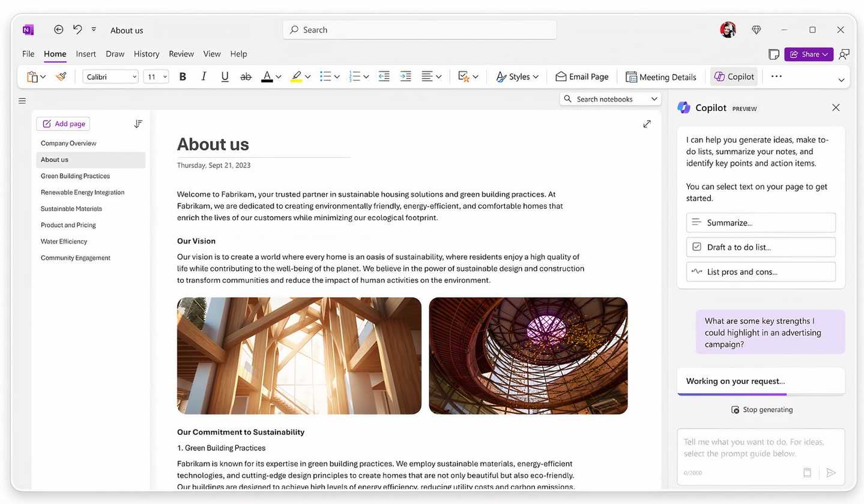Increase indent of the paragraph
This screenshot has height=504, width=864.
[x=406, y=76]
